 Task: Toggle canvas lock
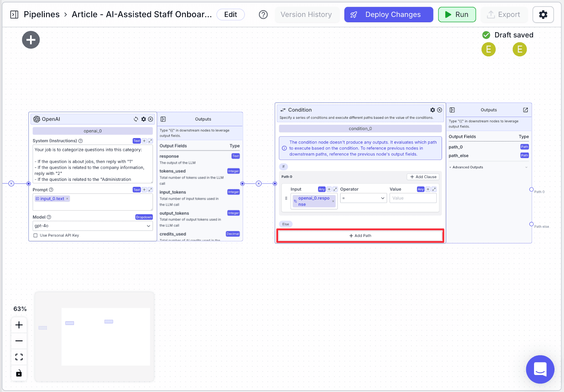tap(19, 373)
